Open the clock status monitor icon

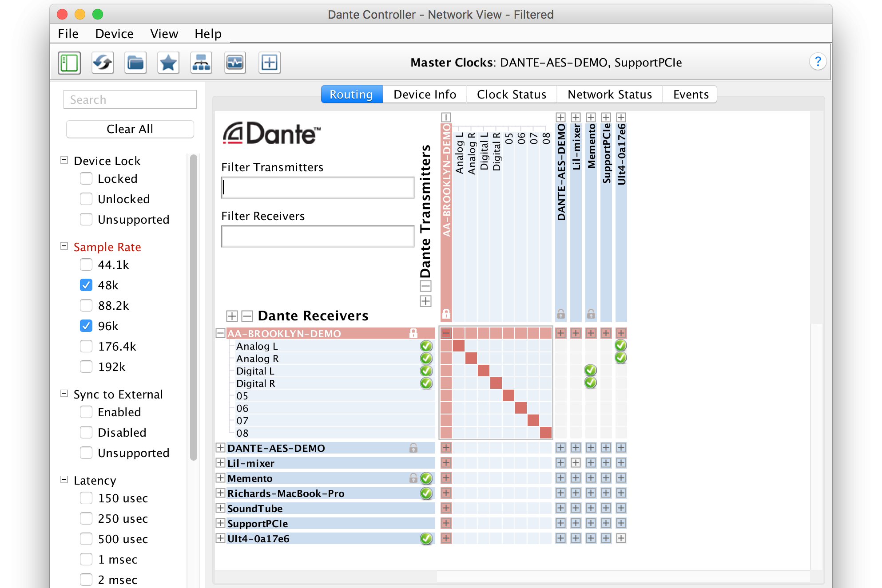[x=235, y=63]
